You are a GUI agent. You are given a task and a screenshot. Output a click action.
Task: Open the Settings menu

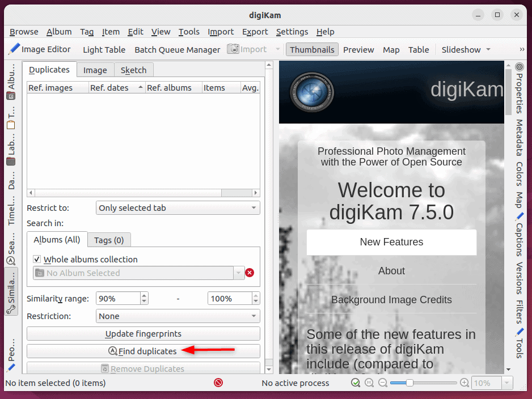(292, 32)
